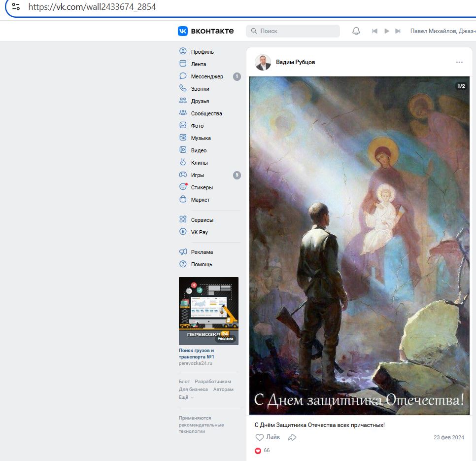The height and width of the screenshot is (461, 476).
Task: Open the Видео section label
Action: 199,151
